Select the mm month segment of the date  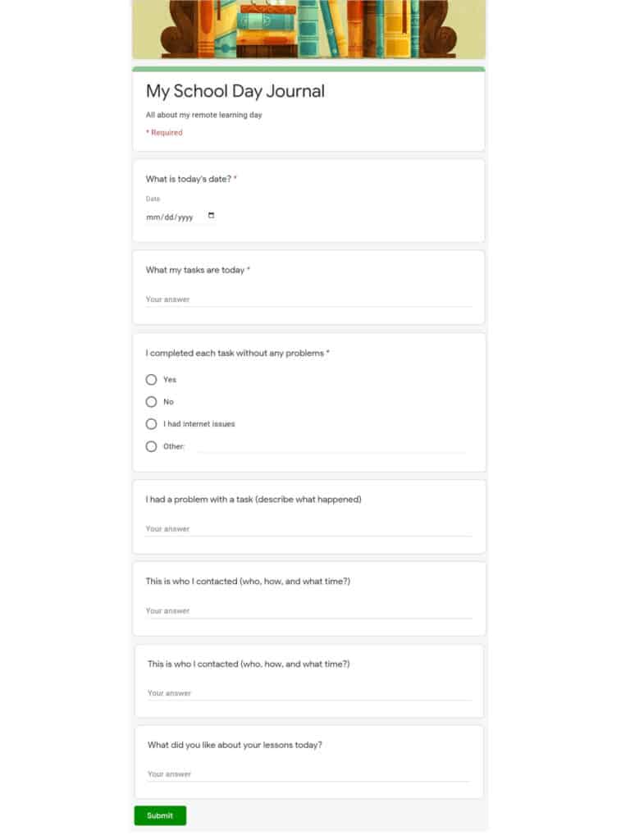[153, 217]
